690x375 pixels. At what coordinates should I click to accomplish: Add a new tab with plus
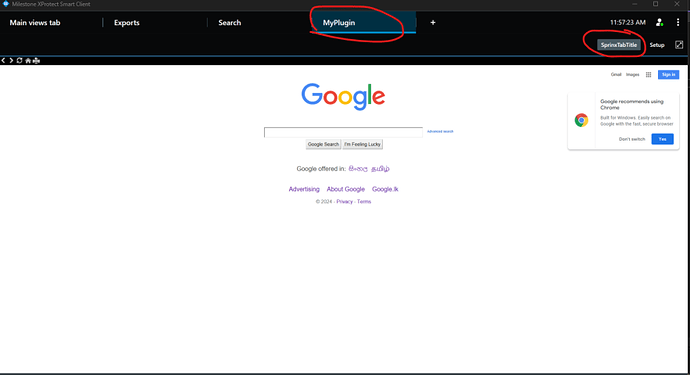tap(433, 22)
